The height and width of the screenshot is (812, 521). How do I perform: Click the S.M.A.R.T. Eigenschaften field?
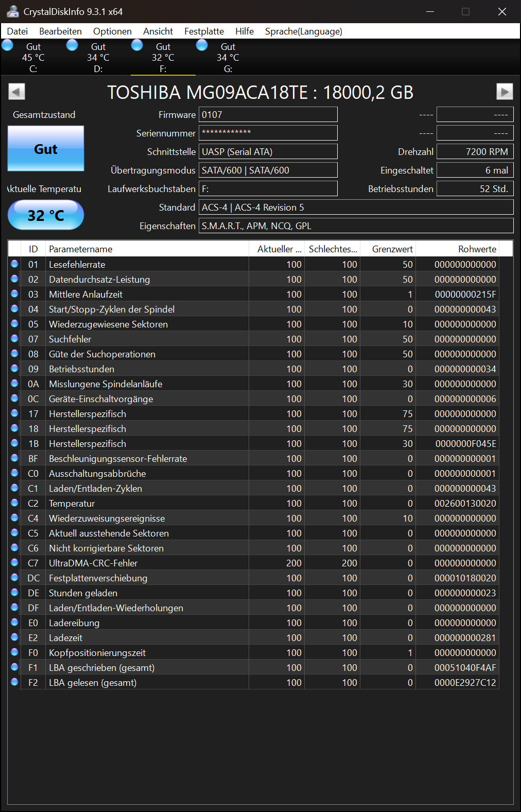(x=356, y=226)
